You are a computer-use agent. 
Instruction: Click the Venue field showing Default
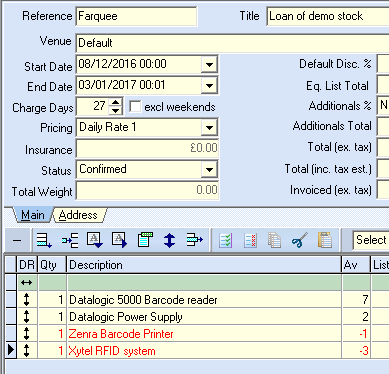click(232, 43)
